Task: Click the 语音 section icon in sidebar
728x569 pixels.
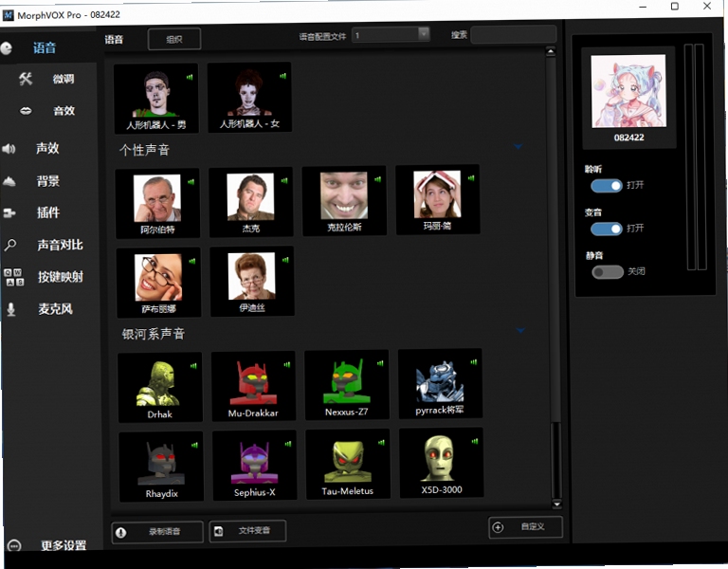Action: coord(7,47)
